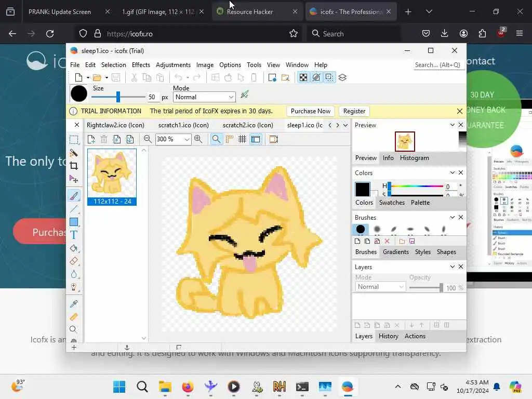The image size is (532, 399).
Task: Click the Purchase Now button
Action: pos(311,111)
